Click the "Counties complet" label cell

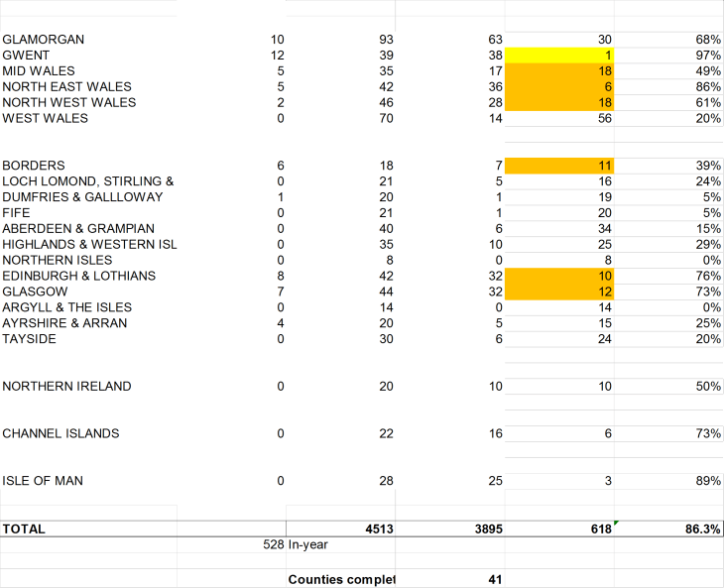click(340, 579)
